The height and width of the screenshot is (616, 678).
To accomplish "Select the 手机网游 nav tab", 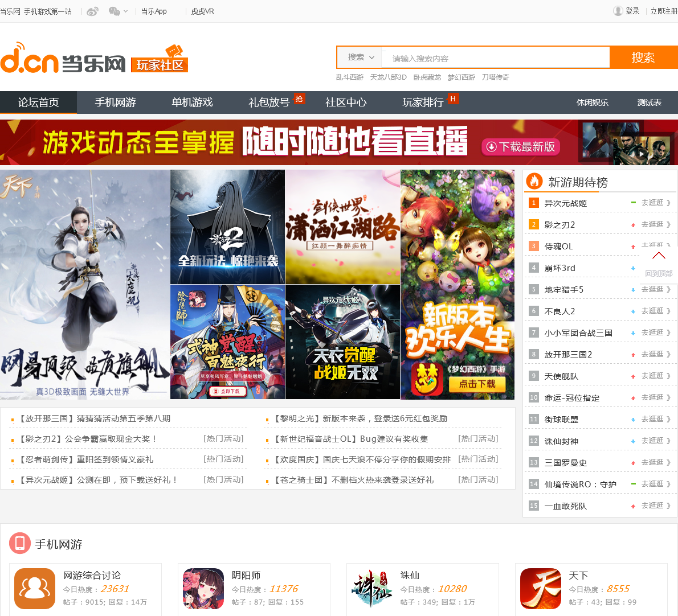I will click(116, 102).
